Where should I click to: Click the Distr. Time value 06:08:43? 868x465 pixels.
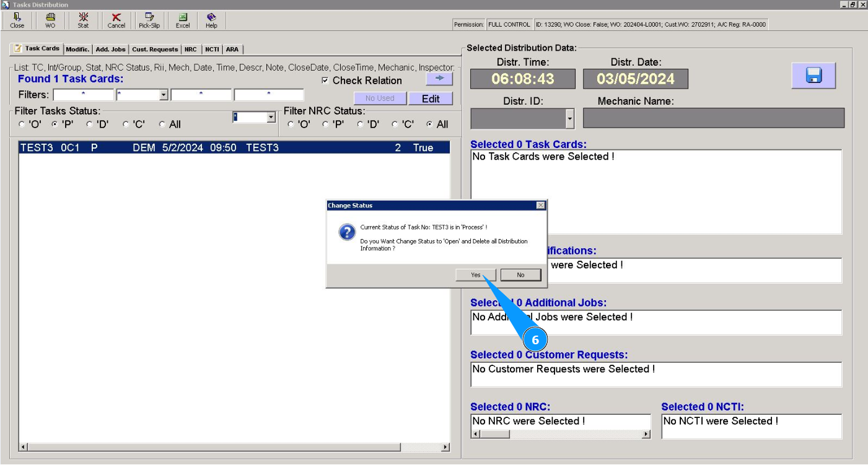(523, 79)
